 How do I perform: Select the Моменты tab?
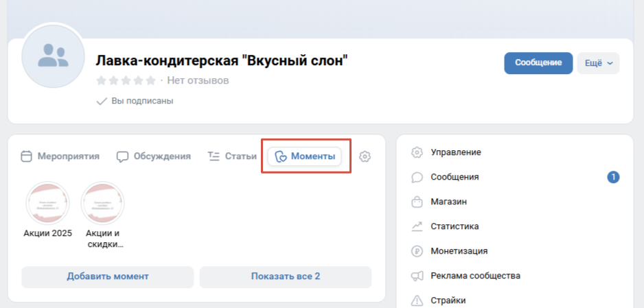pos(305,156)
